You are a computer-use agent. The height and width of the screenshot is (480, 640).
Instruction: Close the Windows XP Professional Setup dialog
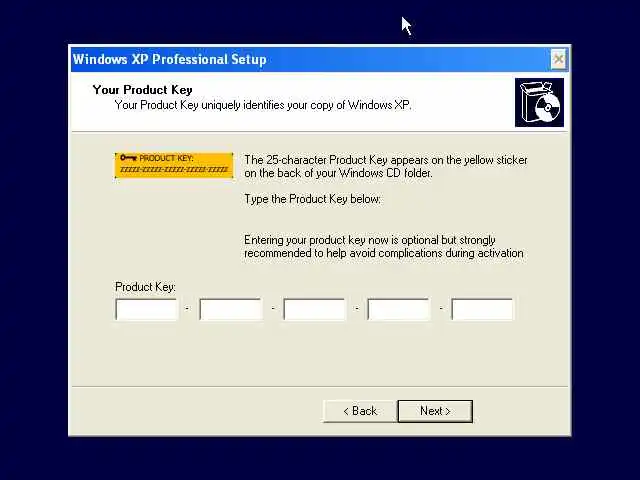pyautogui.click(x=558, y=60)
